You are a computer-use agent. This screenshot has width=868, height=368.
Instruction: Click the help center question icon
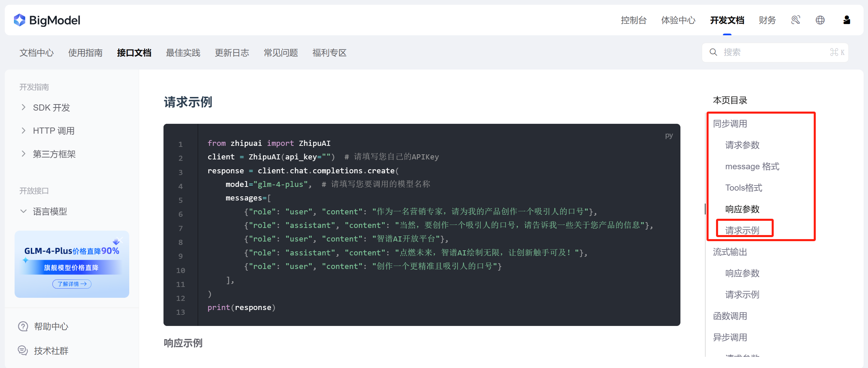pos(23,326)
